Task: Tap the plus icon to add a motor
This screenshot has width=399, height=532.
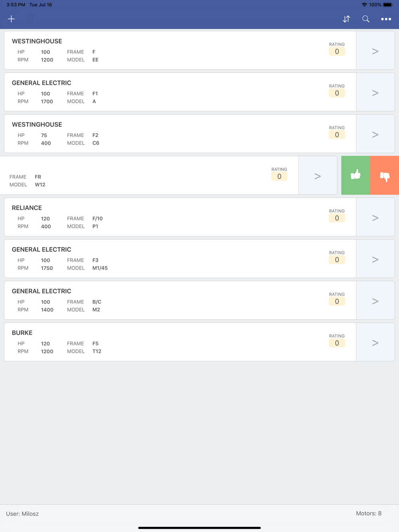Action: click(x=11, y=19)
